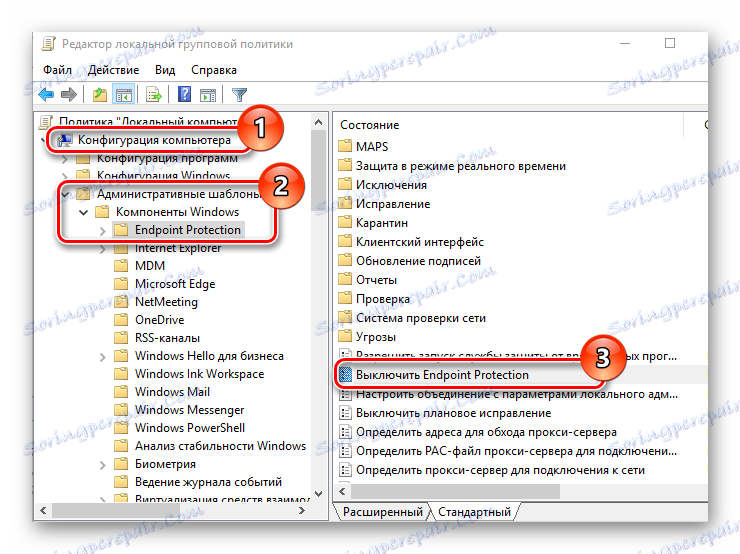Image resolution: width=740 pixels, height=554 pixels.
Task: Select Защита в режиме реального времени
Action: pos(461,166)
